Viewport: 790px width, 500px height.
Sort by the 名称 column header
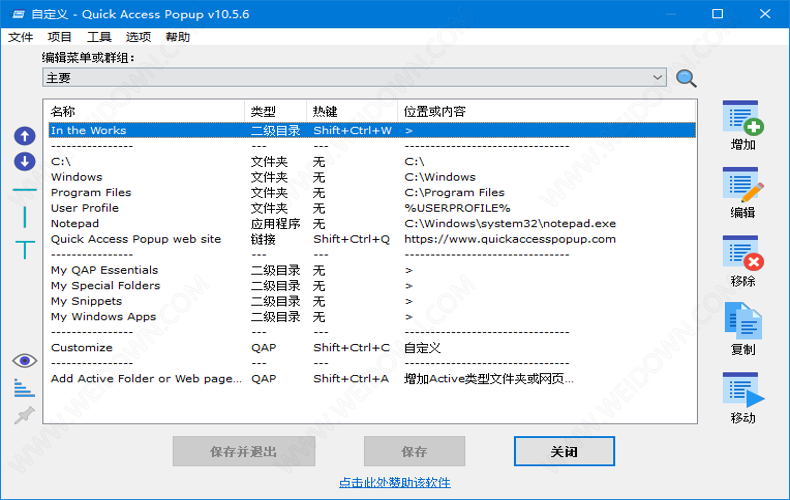(146, 111)
